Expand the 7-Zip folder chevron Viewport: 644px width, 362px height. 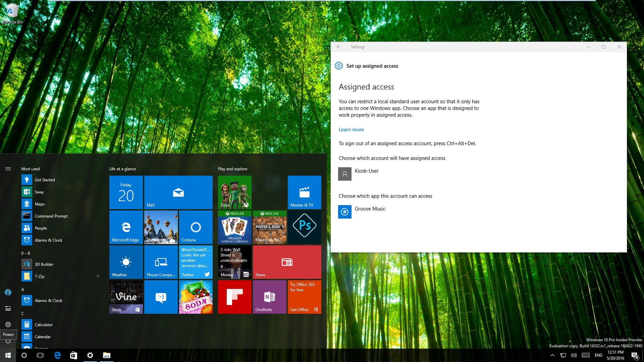pos(98,276)
